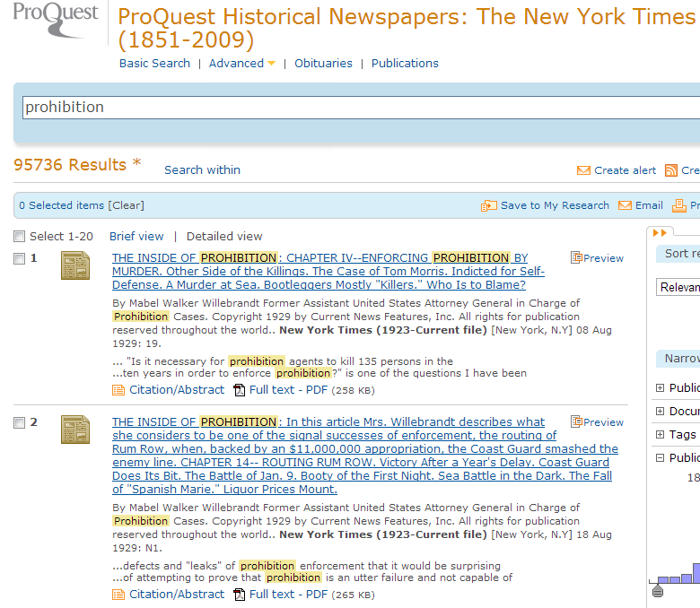Expand the Docu... narrow filter
The width and height of the screenshot is (700, 608).
pyautogui.click(x=660, y=412)
